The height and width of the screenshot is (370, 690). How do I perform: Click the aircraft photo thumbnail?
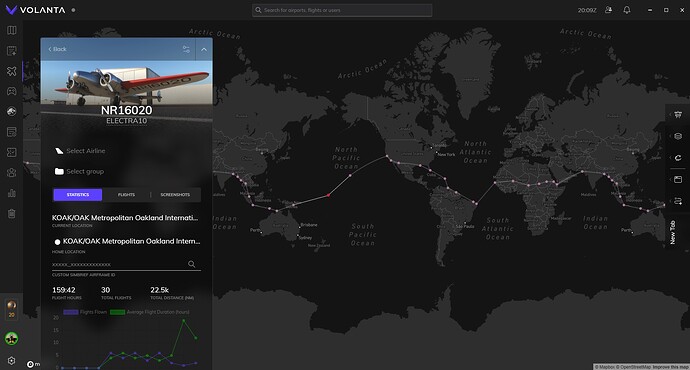[127, 83]
